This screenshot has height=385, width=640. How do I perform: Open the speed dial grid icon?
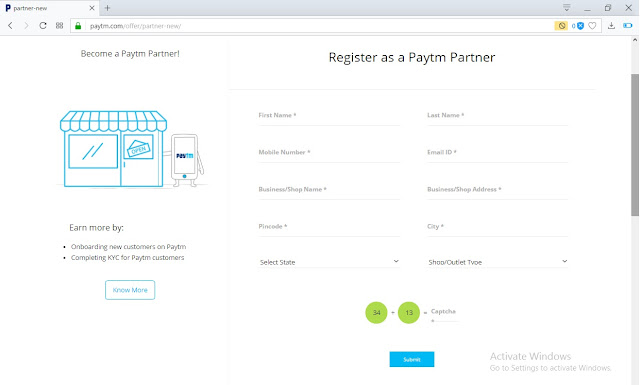tap(60, 26)
